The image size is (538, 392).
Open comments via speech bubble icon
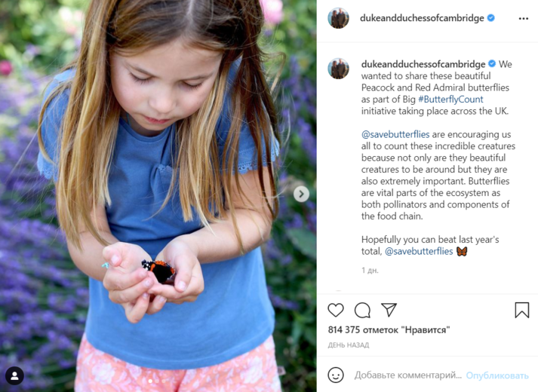tap(362, 310)
